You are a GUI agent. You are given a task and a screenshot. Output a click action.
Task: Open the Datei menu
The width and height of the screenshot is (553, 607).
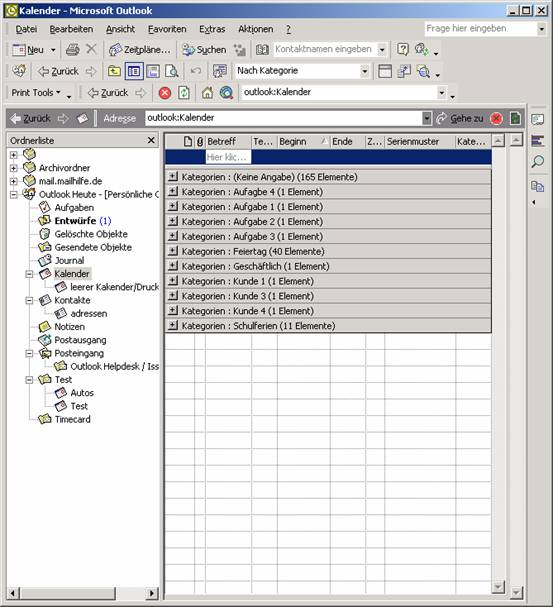click(26, 29)
